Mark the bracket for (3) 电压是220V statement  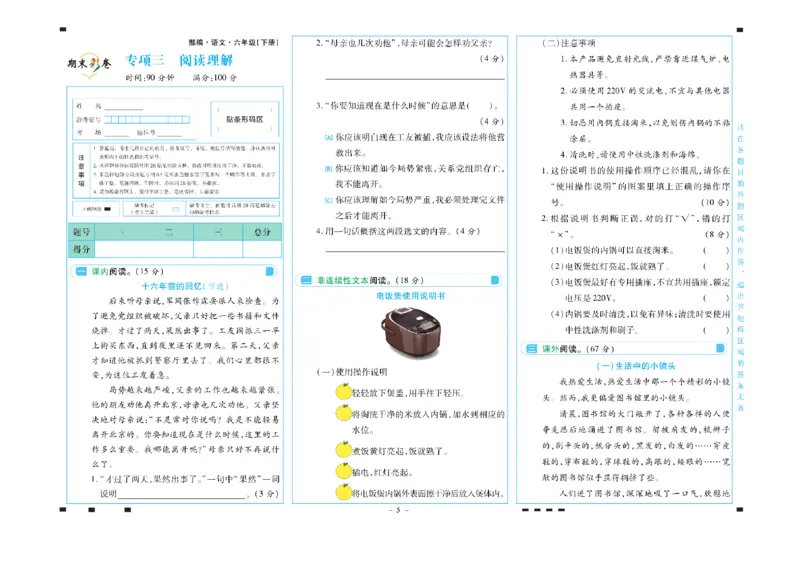click(716, 298)
